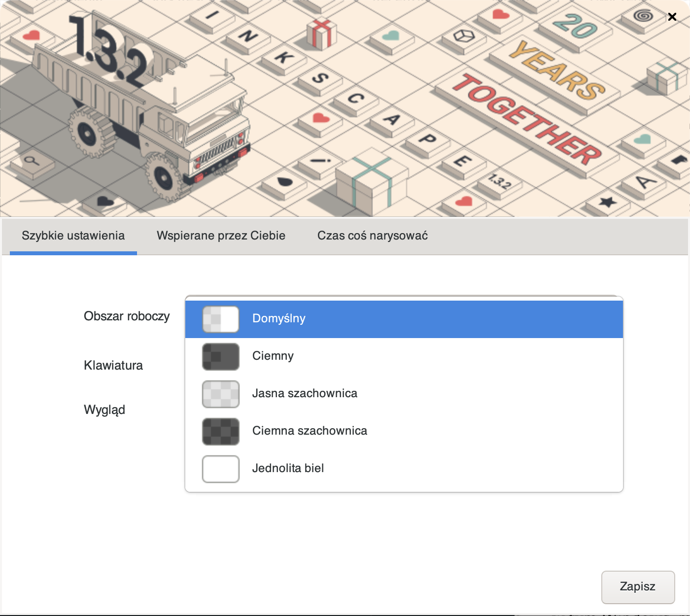Viewport: 690px width, 616px height.
Task: Click the Jednolita biel white swatch
Action: coord(220,469)
